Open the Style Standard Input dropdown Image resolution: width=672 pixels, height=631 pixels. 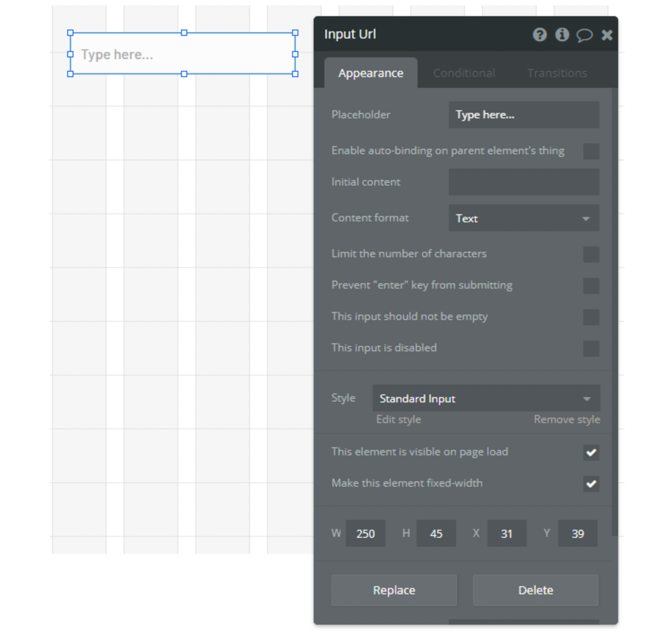tap(486, 398)
